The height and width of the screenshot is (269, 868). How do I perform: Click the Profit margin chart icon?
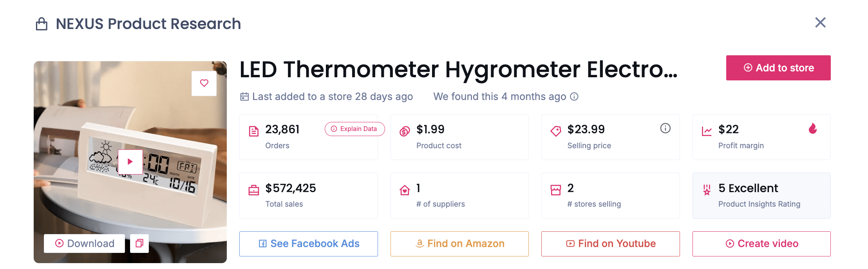pyautogui.click(x=707, y=131)
